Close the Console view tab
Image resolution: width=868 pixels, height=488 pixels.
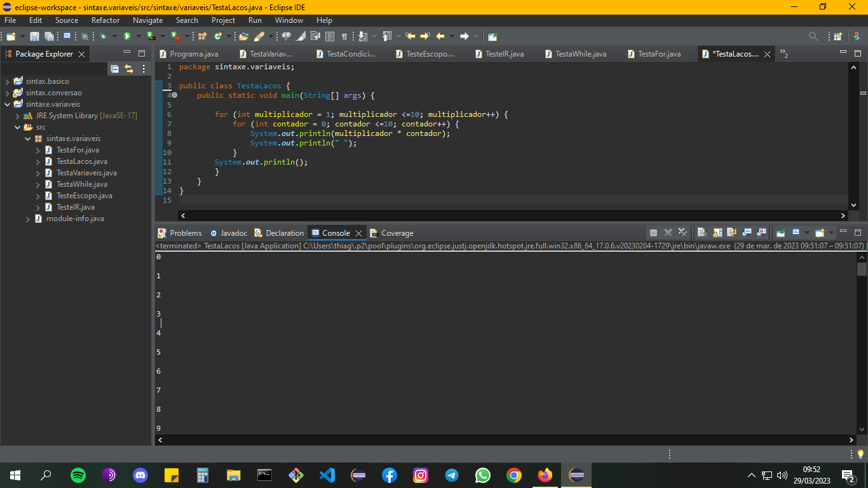[x=358, y=233]
